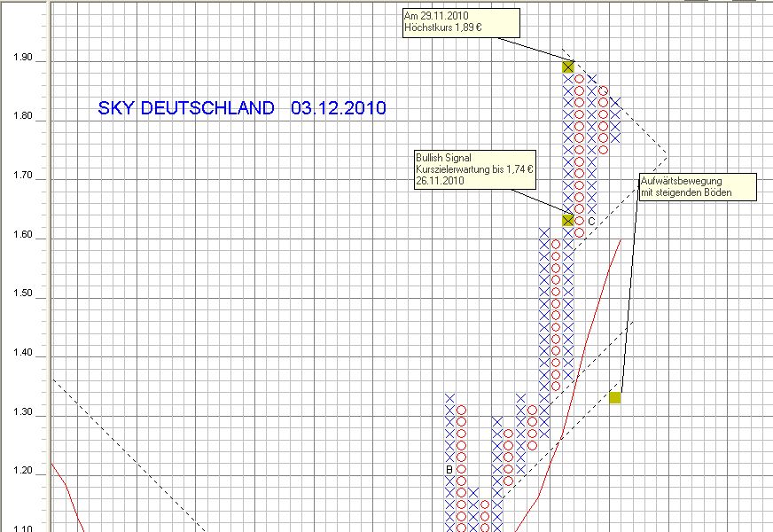The image size is (773, 532).
Task: Click the 1.90 price axis label
Action: (x=23, y=58)
